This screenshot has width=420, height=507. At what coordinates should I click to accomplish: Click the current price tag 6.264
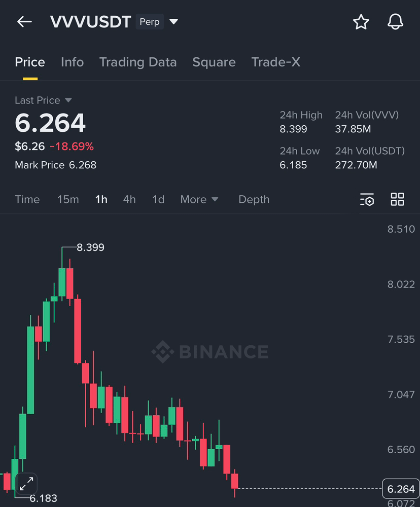pyautogui.click(x=401, y=489)
